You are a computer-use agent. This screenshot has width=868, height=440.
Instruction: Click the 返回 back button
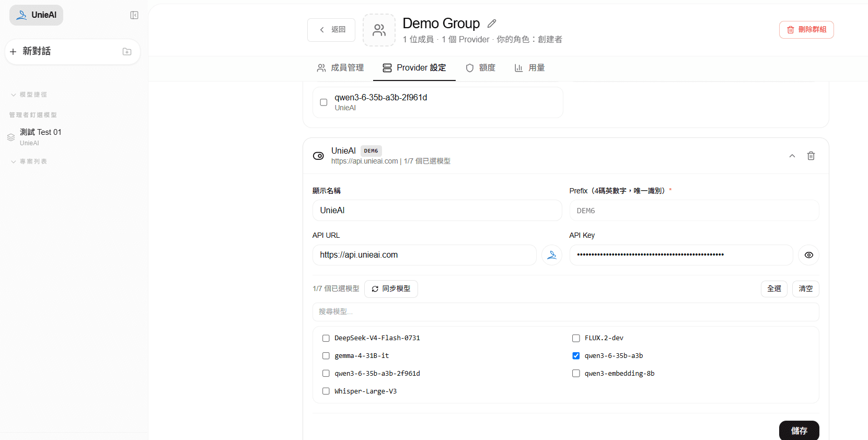(331, 30)
